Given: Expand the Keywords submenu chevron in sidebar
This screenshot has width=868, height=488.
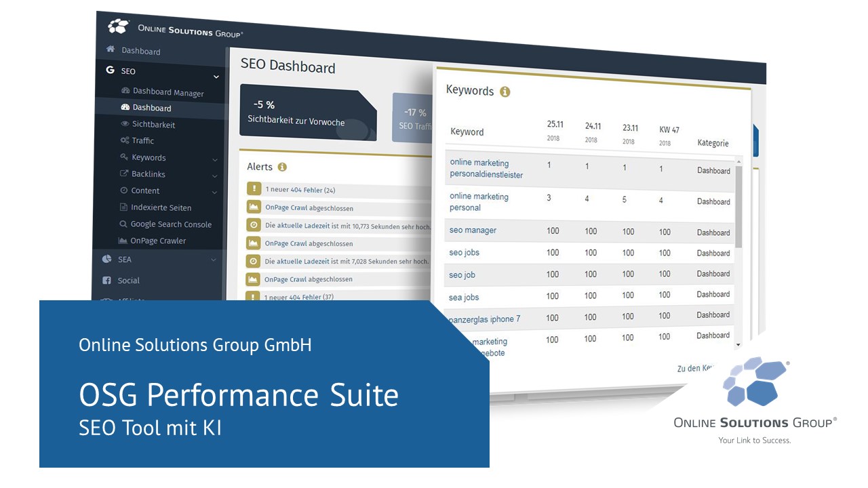Looking at the screenshot, I should point(215,160).
